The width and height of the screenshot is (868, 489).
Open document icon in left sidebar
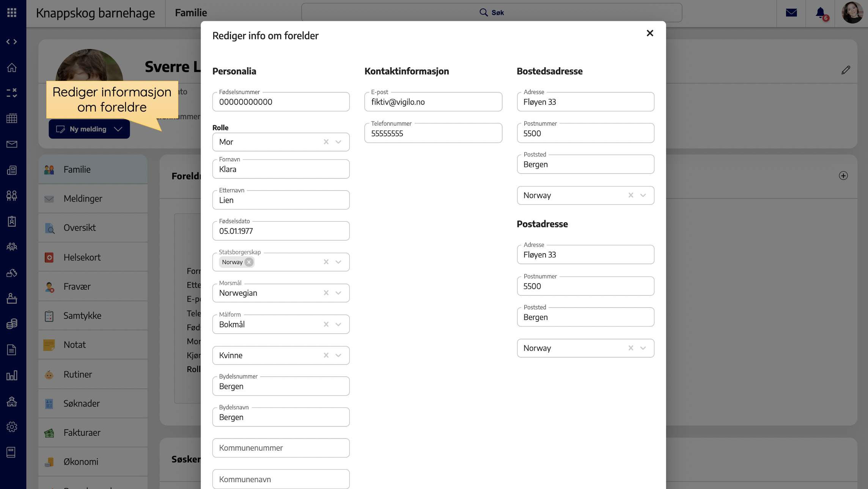click(12, 350)
